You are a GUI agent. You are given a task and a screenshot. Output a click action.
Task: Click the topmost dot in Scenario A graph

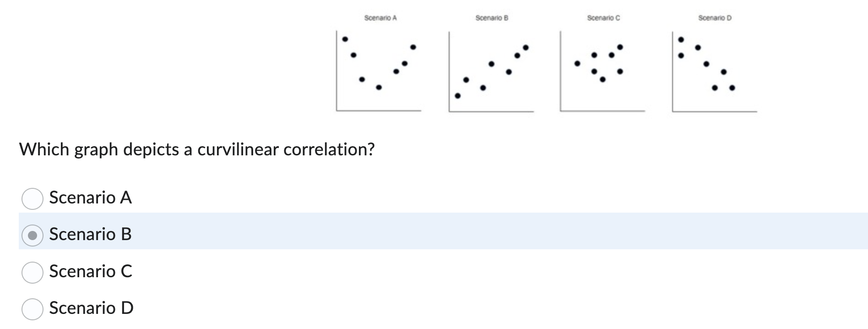pyautogui.click(x=344, y=39)
